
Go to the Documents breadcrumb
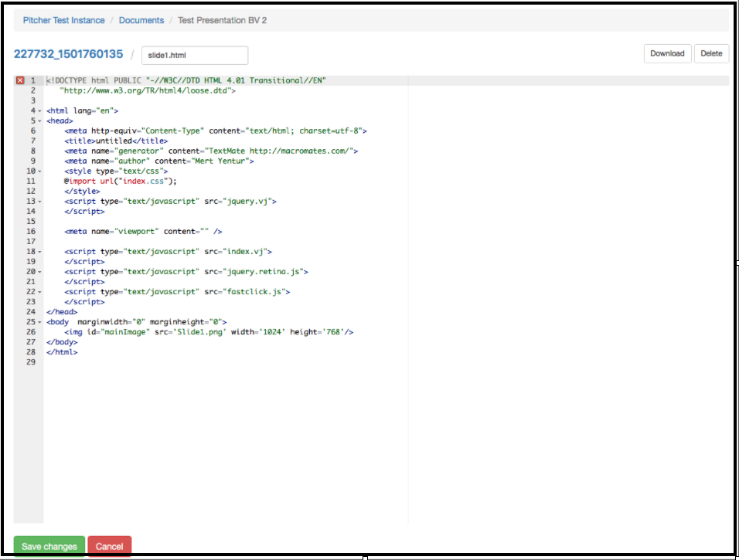click(141, 20)
